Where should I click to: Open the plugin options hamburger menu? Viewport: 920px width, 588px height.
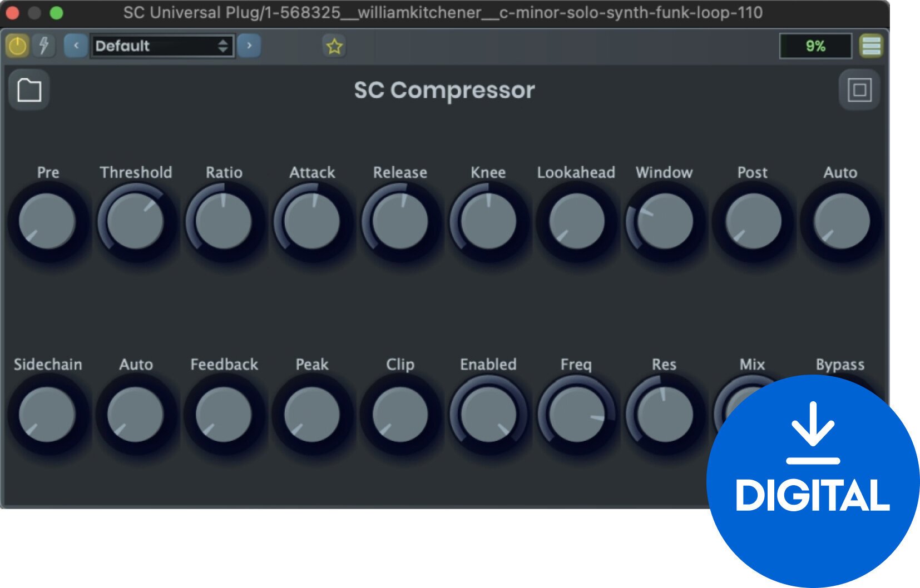click(x=871, y=46)
